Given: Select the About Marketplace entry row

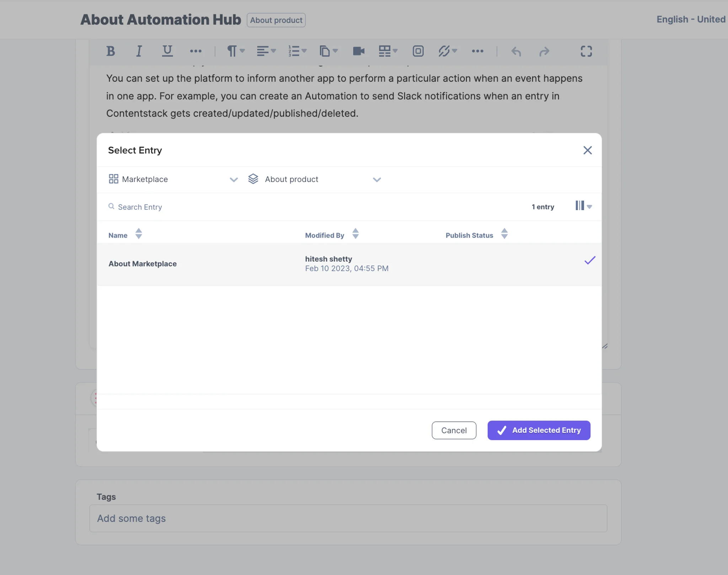Looking at the screenshot, I should coord(349,264).
